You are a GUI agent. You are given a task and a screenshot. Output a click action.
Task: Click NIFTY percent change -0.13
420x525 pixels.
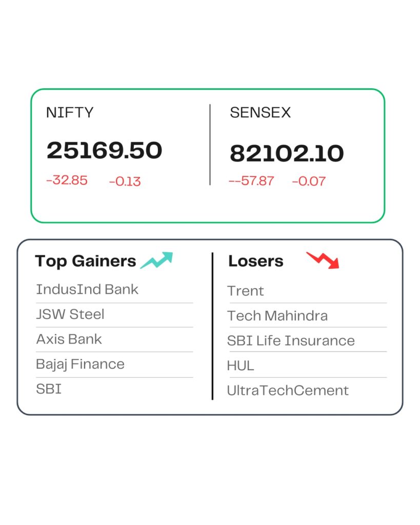[125, 181]
